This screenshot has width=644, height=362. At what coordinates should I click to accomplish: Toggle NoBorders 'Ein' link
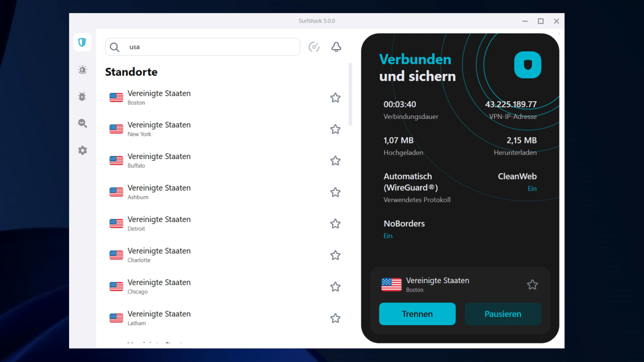pyautogui.click(x=388, y=236)
